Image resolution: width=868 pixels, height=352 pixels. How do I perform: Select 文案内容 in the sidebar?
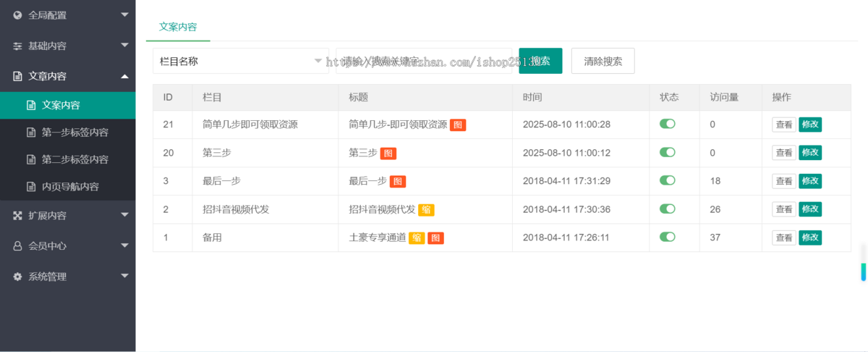[67, 105]
